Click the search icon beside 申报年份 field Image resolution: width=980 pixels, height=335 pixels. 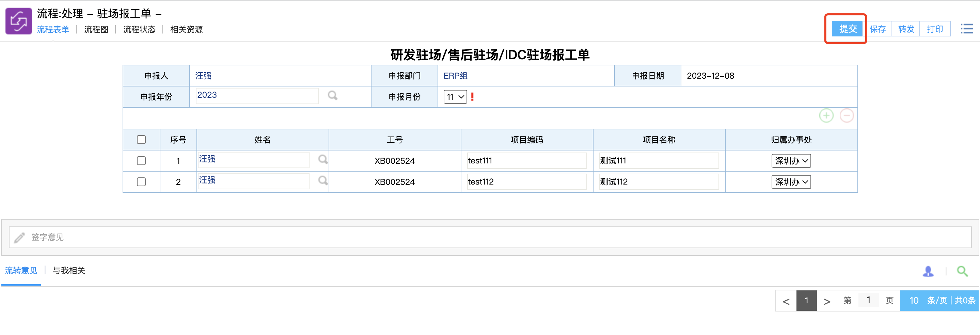332,95
